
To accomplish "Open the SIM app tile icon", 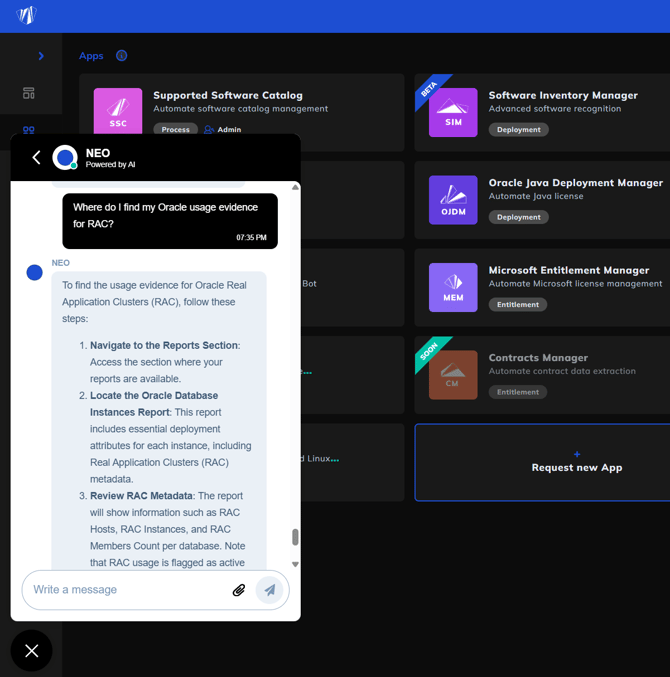I will pyautogui.click(x=453, y=113).
